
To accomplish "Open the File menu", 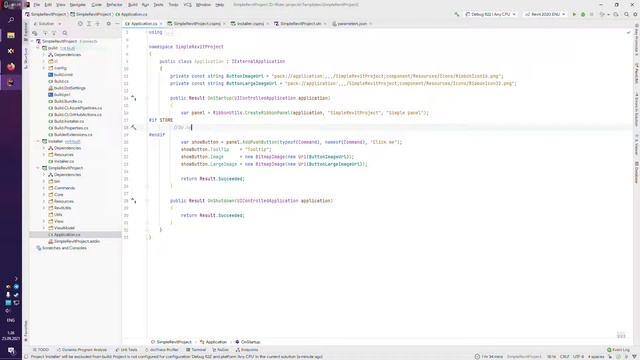I will coord(37,4).
